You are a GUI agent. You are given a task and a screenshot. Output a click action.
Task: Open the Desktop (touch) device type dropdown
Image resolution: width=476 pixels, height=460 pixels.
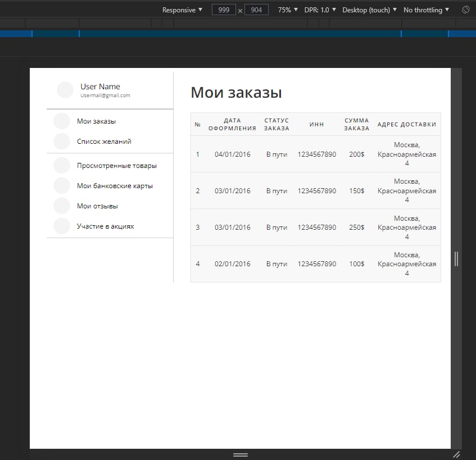(x=369, y=10)
